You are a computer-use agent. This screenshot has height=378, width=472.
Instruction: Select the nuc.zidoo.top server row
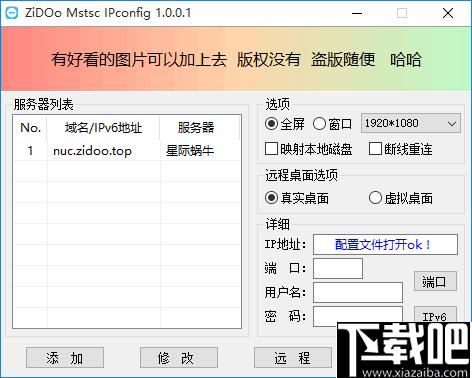[x=127, y=151]
